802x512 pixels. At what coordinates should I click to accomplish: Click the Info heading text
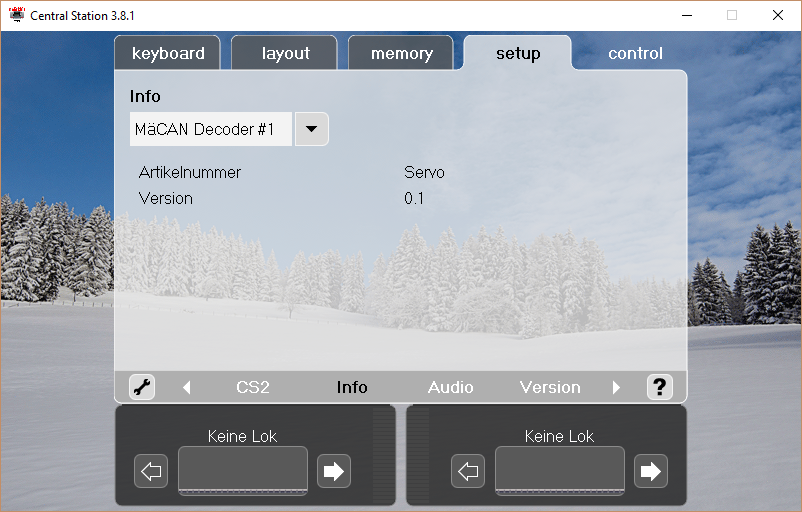[145, 96]
